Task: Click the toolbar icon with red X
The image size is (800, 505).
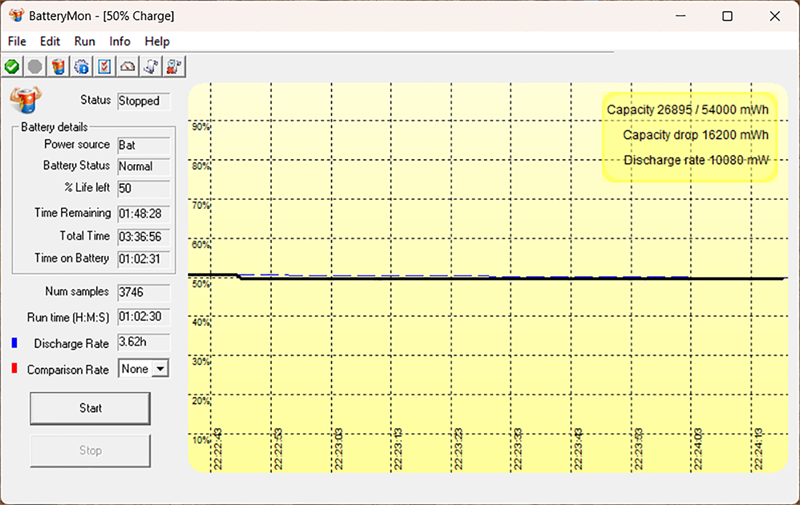Action: [173, 67]
